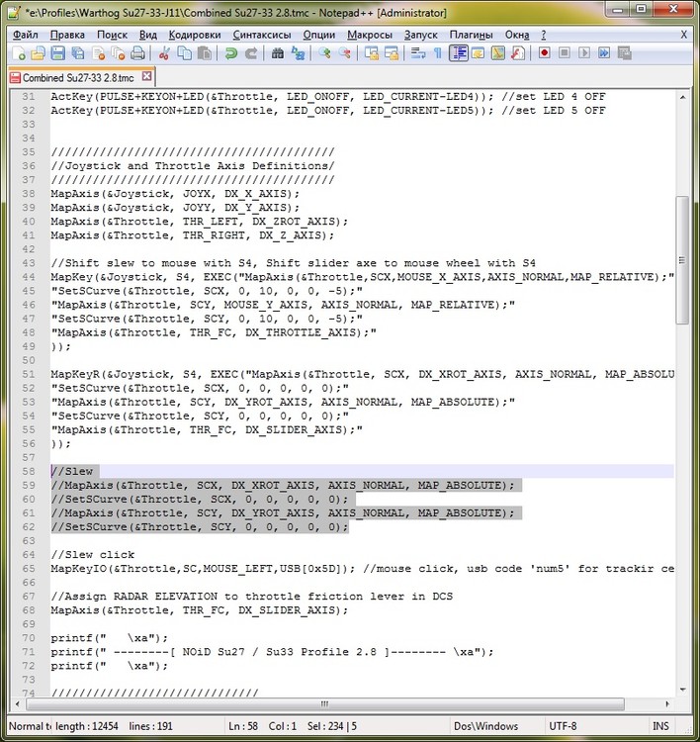This screenshot has height=742, width=700.
Task: Click the //Joystick and Throttle Axis Definitions comment
Action: (193, 166)
